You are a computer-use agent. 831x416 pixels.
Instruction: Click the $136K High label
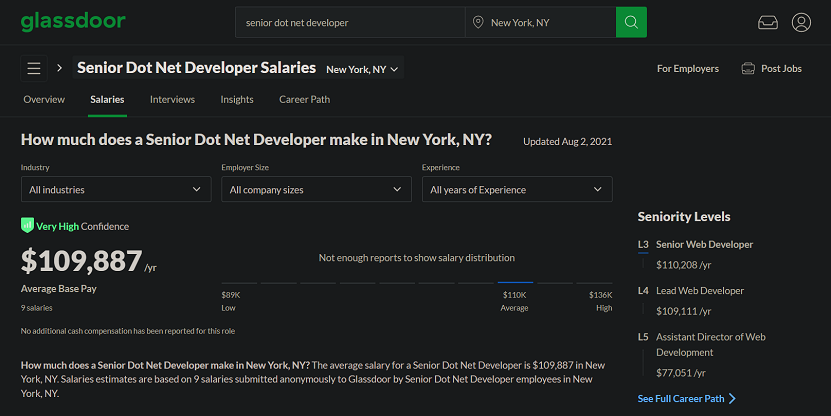pyautogui.click(x=601, y=301)
